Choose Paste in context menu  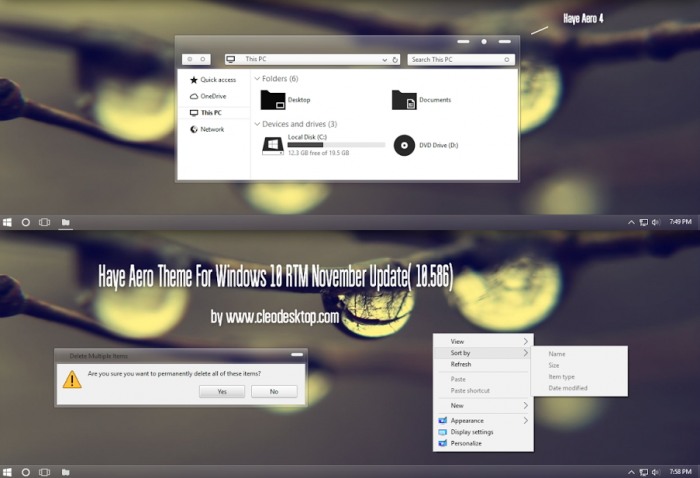click(483, 379)
